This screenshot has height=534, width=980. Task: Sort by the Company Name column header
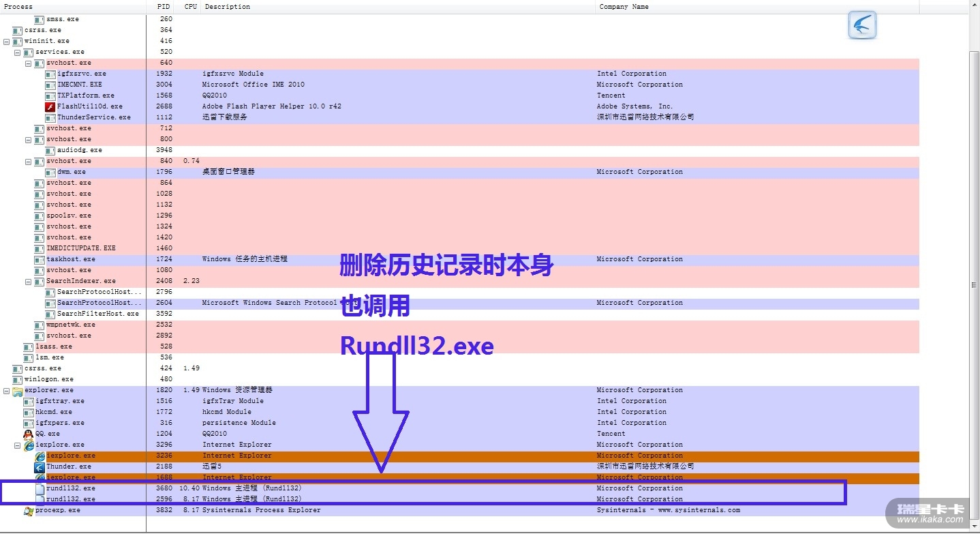(758, 7)
